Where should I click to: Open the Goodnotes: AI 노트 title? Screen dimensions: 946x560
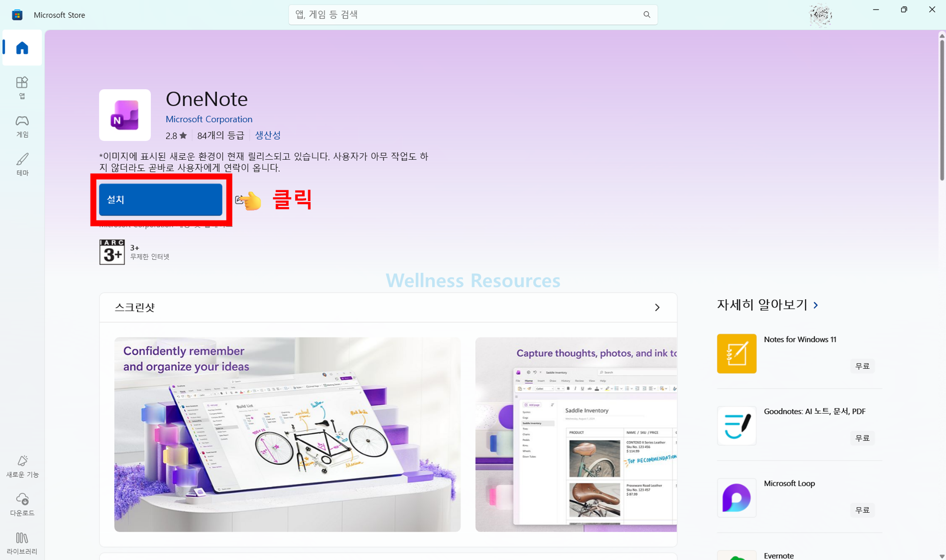tap(815, 411)
